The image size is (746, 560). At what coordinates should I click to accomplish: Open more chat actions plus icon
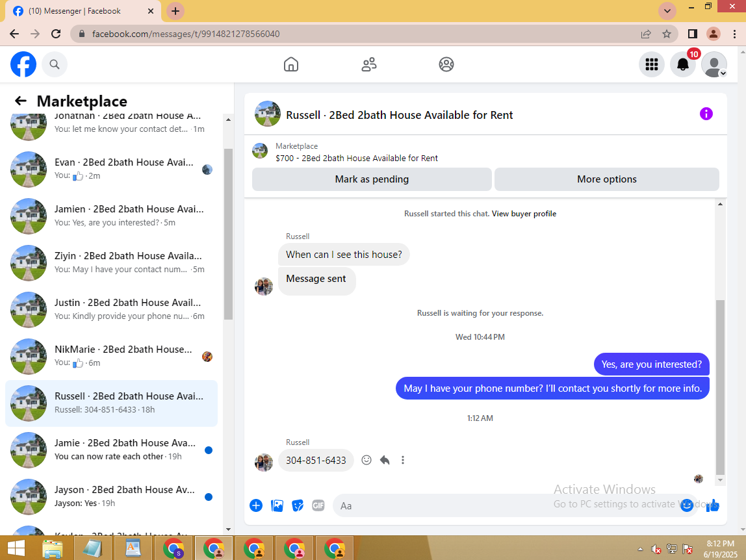(256, 506)
